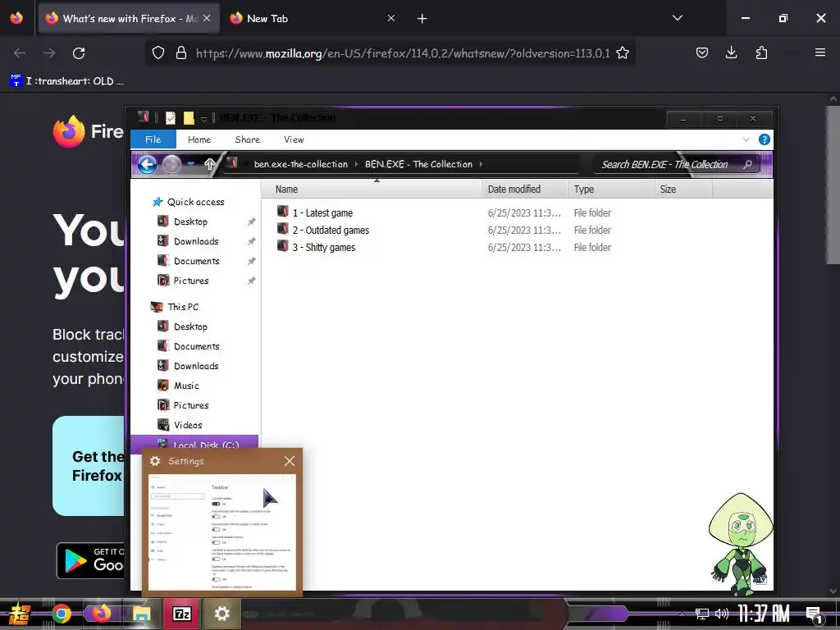Image resolution: width=840 pixels, height=630 pixels.
Task: Click the Settings gear taskbar icon
Action: pos(221,614)
